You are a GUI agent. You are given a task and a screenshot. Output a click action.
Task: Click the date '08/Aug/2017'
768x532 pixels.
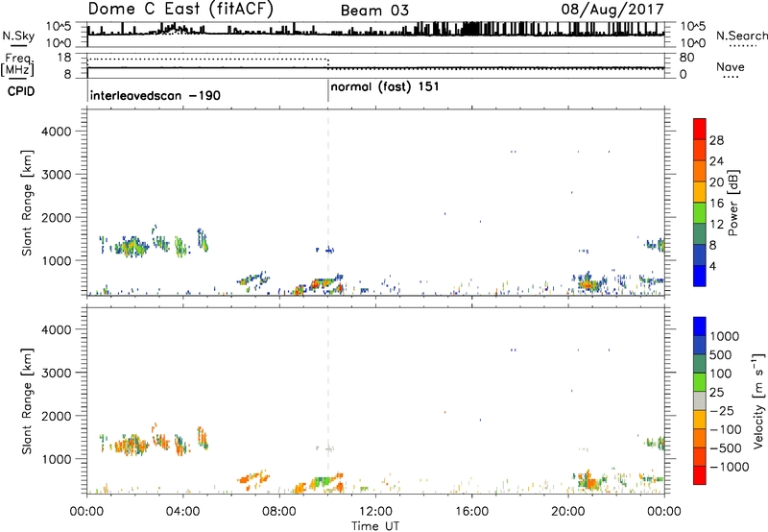pyautogui.click(x=612, y=10)
